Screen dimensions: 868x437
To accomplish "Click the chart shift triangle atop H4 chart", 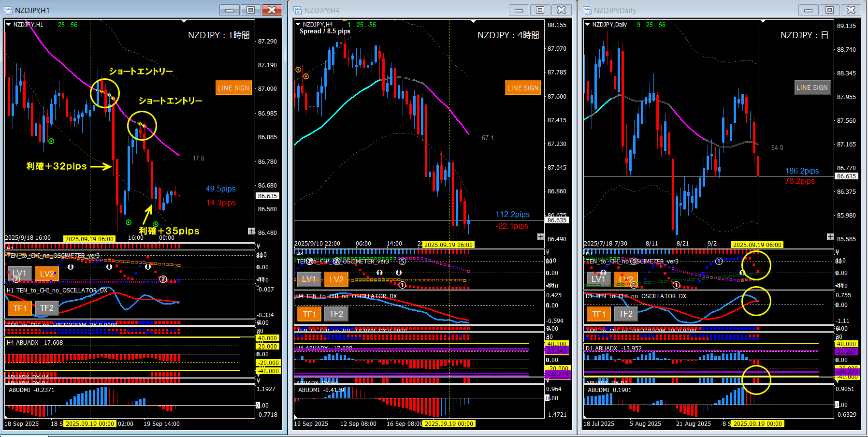I will click(x=473, y=21).
